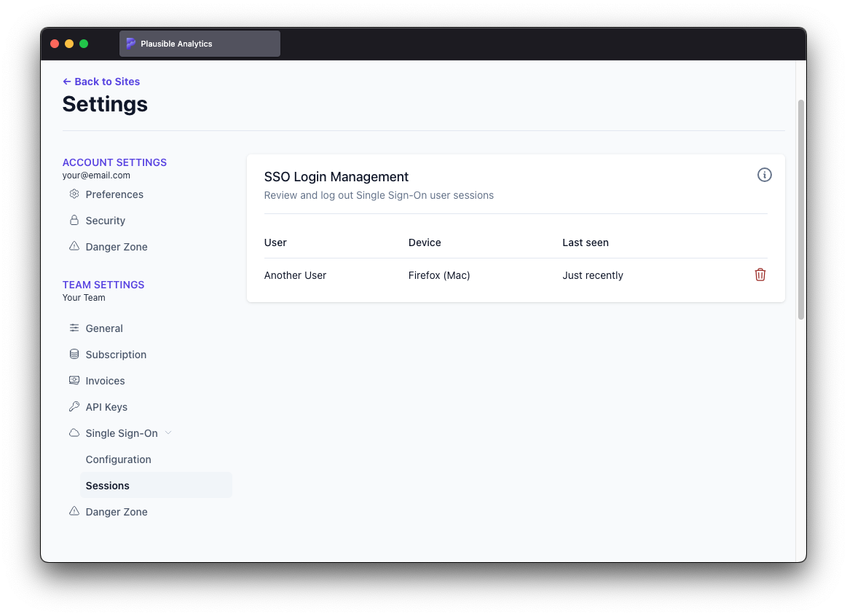Open the SSO Configuration page

click(x=118, y=459)
